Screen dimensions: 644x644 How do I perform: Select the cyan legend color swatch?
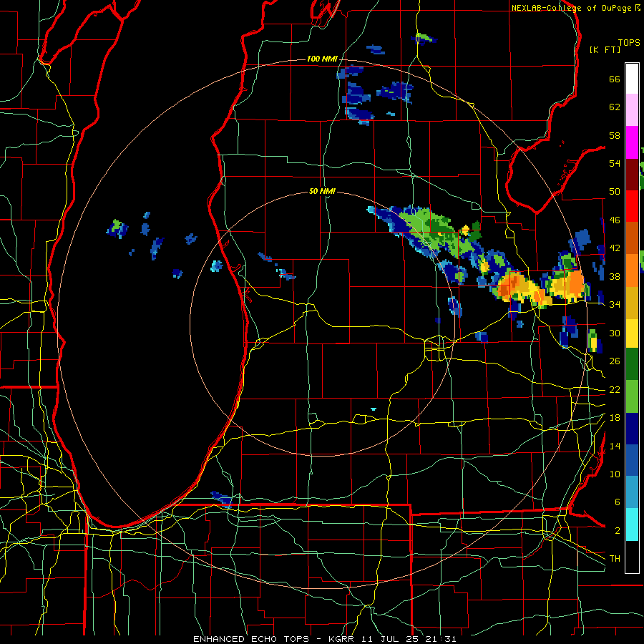click(x=632, y=525)
